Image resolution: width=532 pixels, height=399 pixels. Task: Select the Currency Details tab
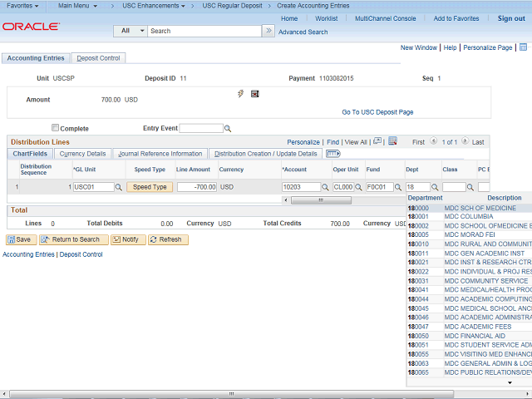(x=83, y=154)
